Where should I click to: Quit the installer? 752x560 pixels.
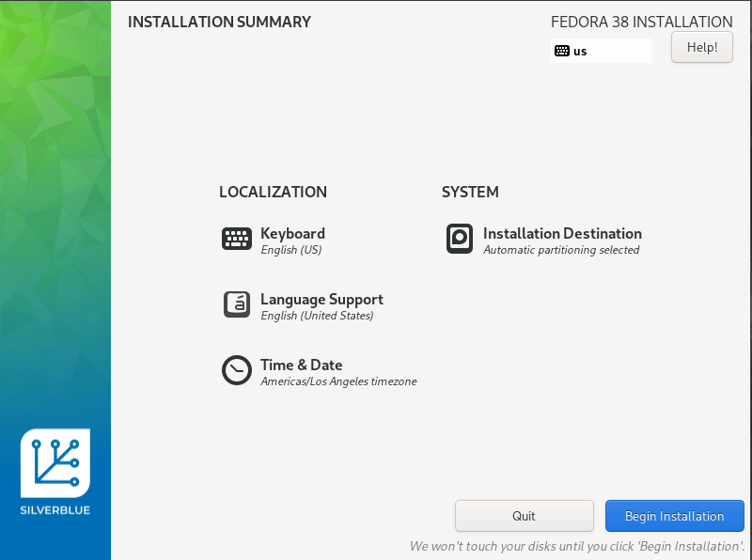click(525, 516)
